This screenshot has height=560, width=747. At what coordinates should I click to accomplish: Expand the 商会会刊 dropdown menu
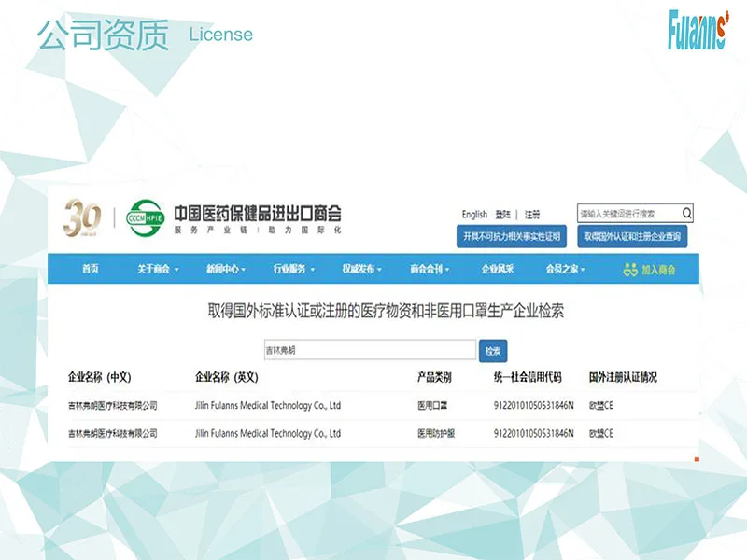coord(430,269)
